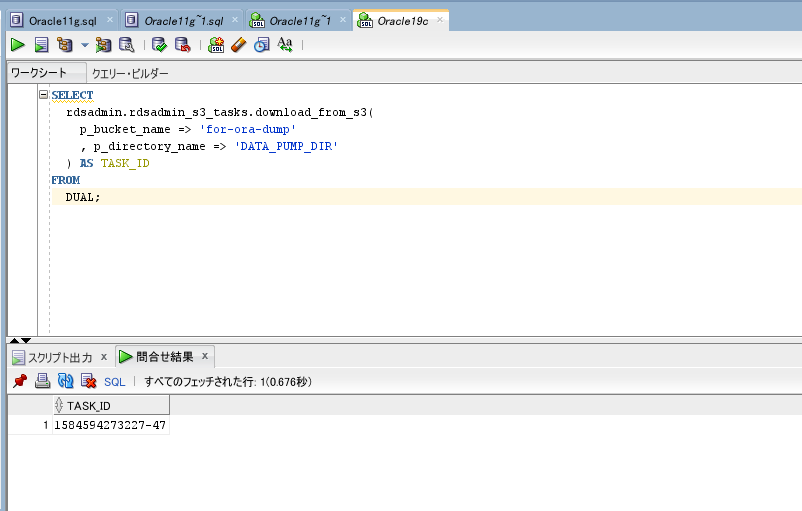Click the Delete row icon in results toolbar
This screenshot has height=511, width=802.
click(x=88, y=381)
